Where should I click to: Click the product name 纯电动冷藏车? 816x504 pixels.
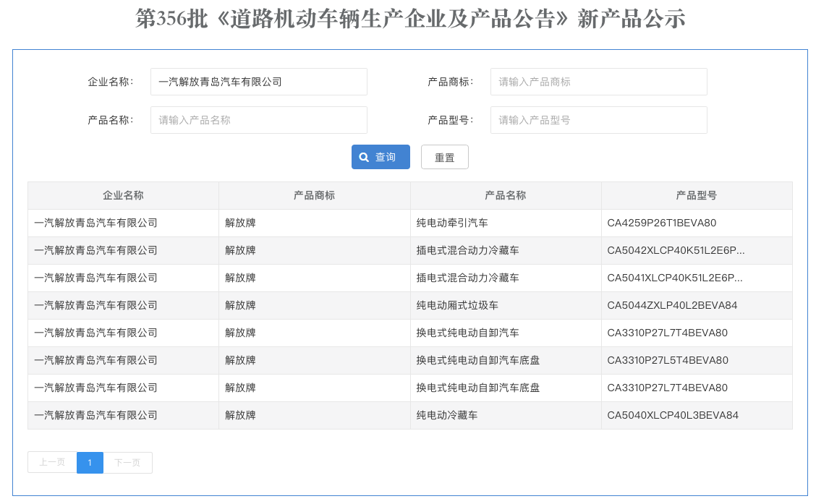446,416
